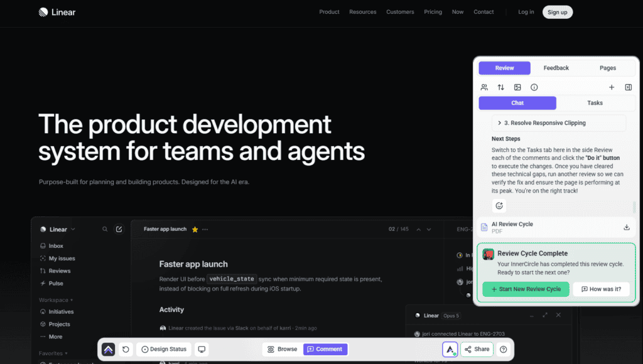Go to the Customers page
643x364 pixels.
(400, 12)
